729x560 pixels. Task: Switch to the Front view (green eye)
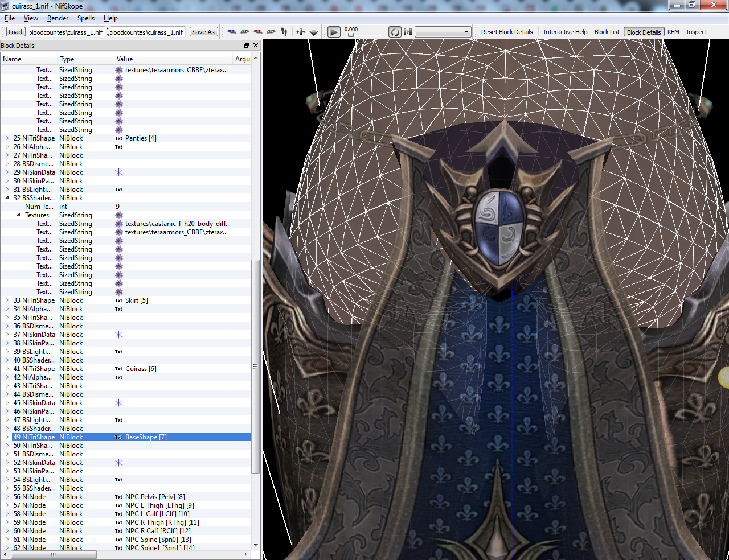[245, 32]
